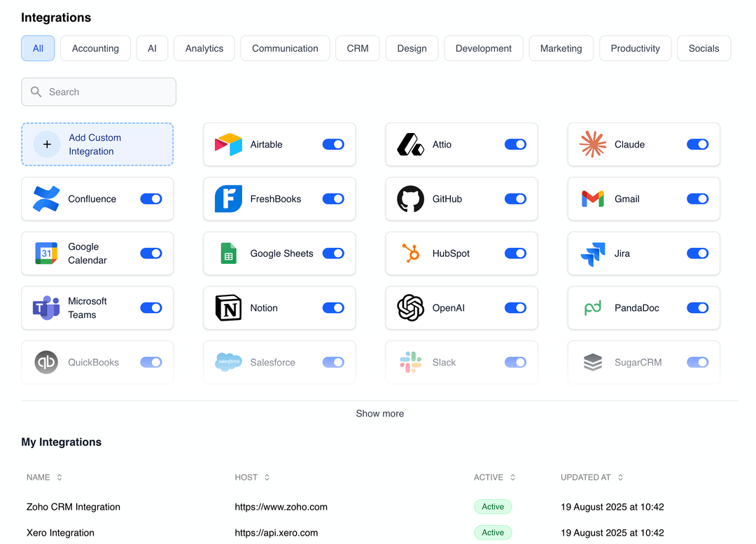Screen dimensions: 756x544
Task: Turn off the Jira toggle switch
Action: (x=697, y=253)
